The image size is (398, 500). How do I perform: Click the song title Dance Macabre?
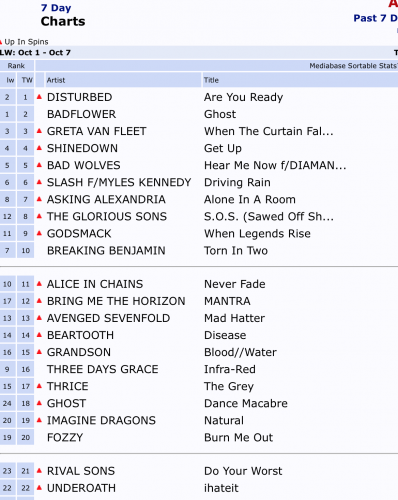click(x=246, y=403)
